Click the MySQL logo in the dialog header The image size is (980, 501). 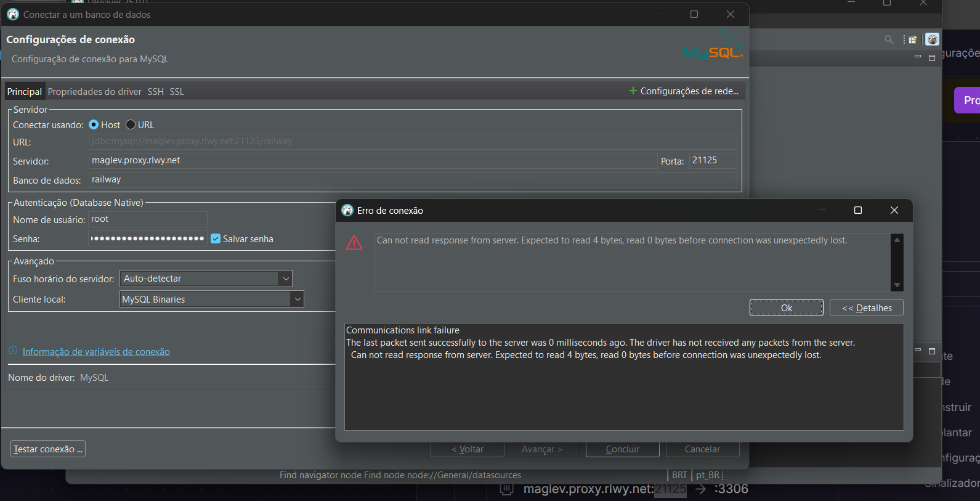click(713, 46)
